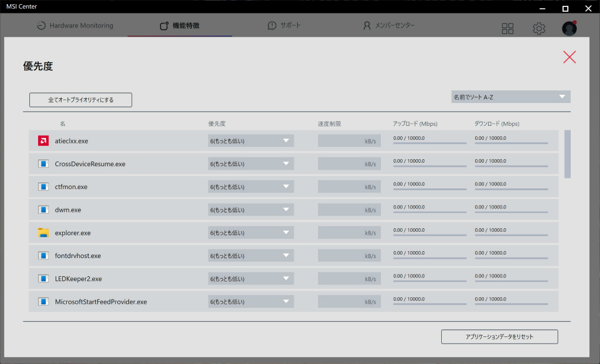The image size is (600, 364).
Task: Click 全てオートプライオリティにする button
Action: click(x=81, y=100)
